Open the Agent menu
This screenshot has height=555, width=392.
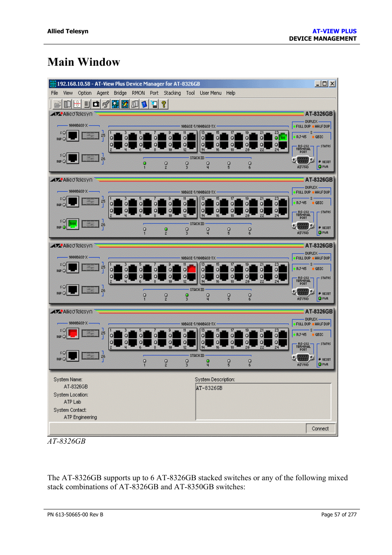click(103, 93)
